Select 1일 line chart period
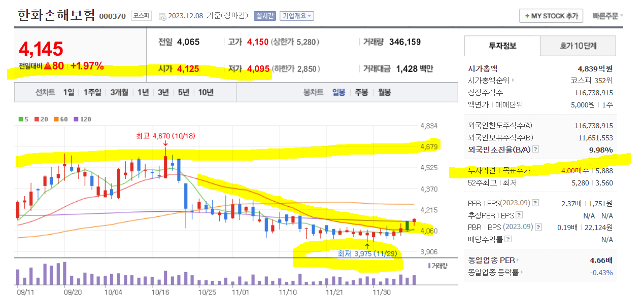644x302 pixels. [69, 92]
